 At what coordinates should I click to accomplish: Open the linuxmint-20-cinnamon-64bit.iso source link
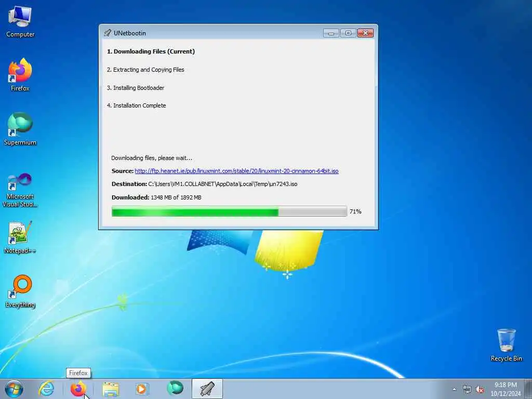pos(236,171)
